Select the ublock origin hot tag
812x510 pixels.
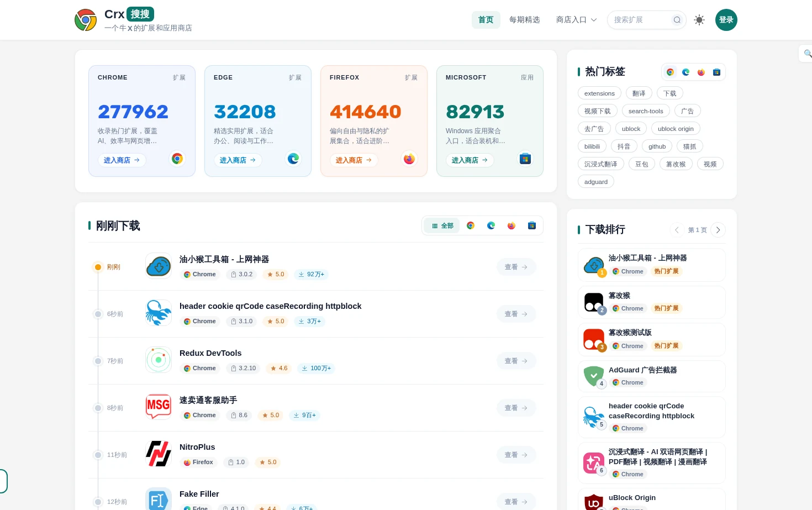click(676, 129)
